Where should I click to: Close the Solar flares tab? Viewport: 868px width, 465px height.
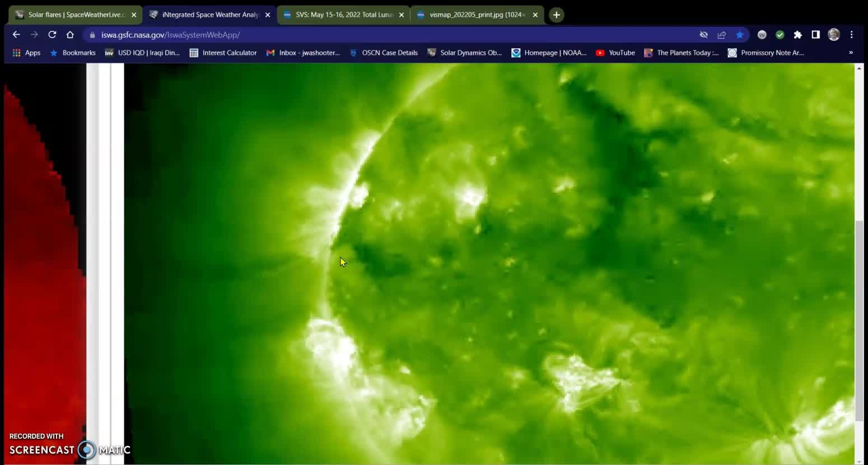(x=134, y=15)
